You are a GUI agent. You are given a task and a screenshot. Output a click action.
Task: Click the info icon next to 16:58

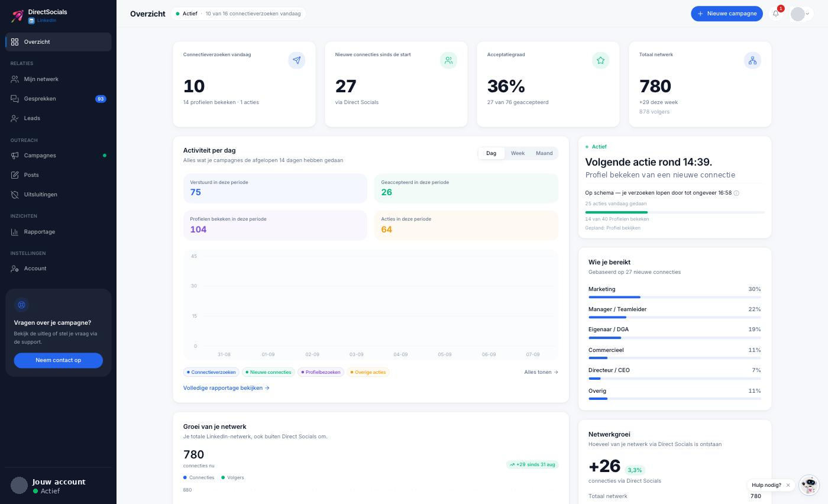pyautogui.click(x=736, y=193)
